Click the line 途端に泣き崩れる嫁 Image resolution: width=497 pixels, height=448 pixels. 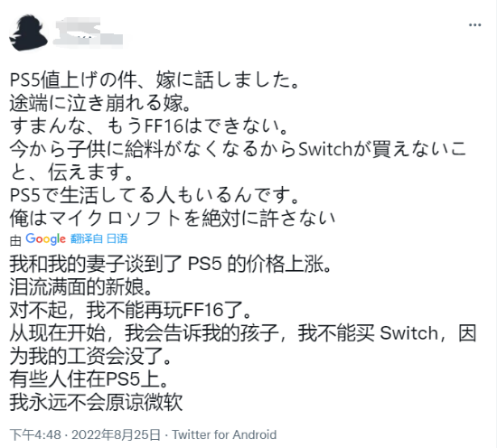99,103
